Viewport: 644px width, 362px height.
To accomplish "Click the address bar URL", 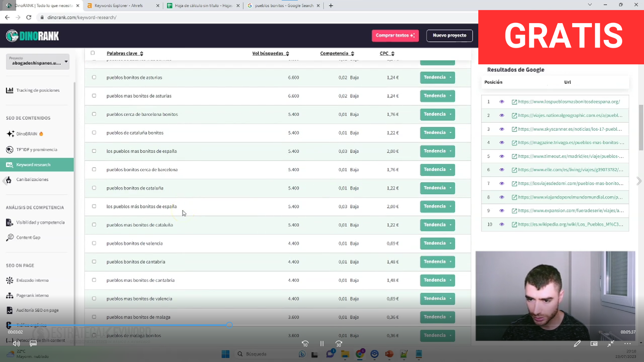I will tap(82, 17).
